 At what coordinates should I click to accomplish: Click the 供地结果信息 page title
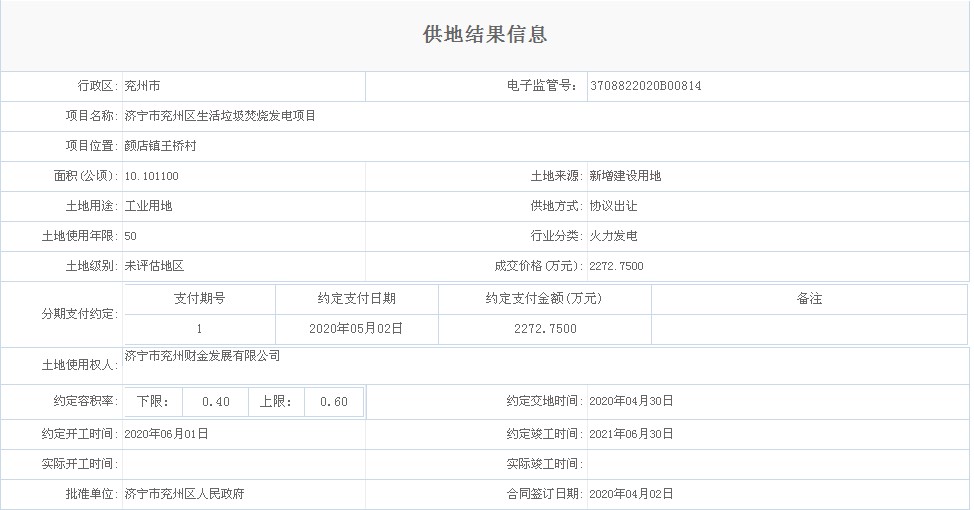(486, 35)
